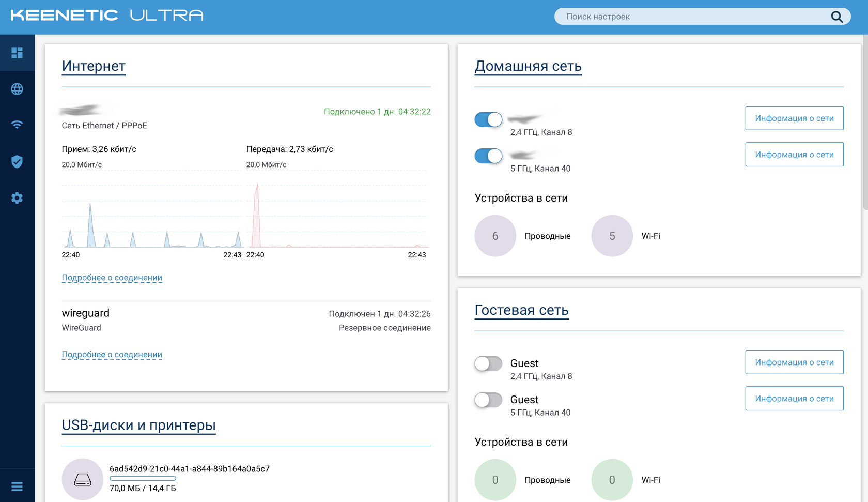Open the Домашняя сеть heading link
Screen dimensions: 868x502
coord(528,66)
